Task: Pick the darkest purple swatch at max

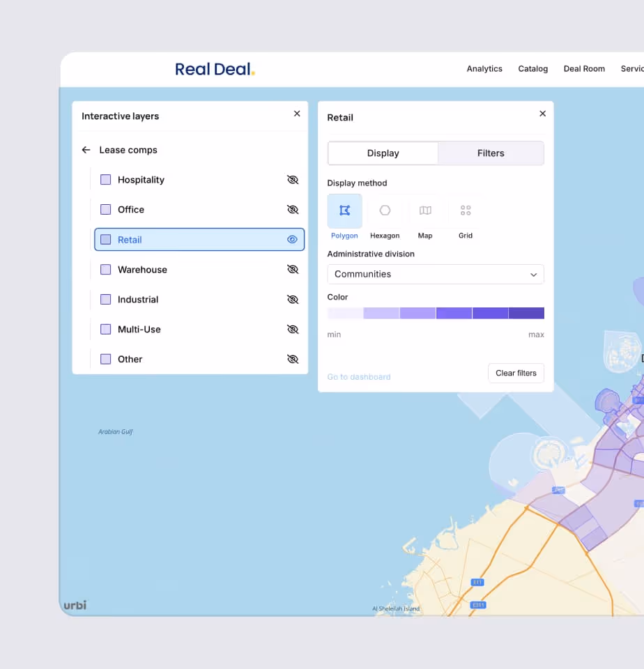Action: (x=526, y=313)
